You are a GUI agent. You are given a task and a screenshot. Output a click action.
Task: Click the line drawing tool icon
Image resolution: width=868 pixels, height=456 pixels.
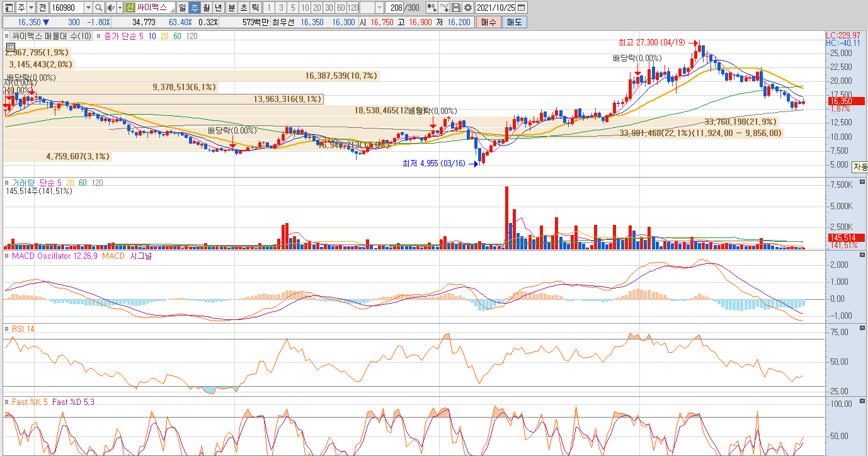coord(445,8)
